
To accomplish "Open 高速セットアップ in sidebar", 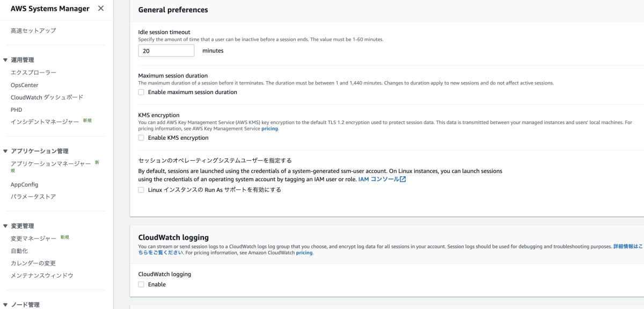I will [x=33, y=31].
